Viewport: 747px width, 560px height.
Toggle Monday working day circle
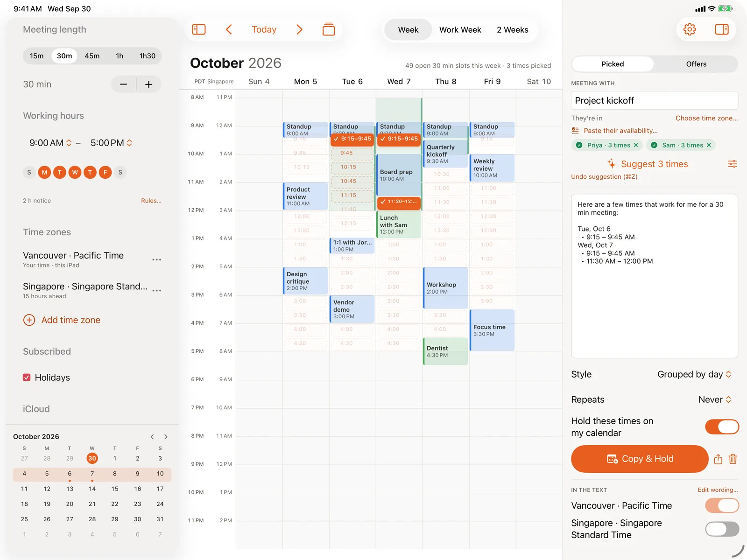pos(44,172)
